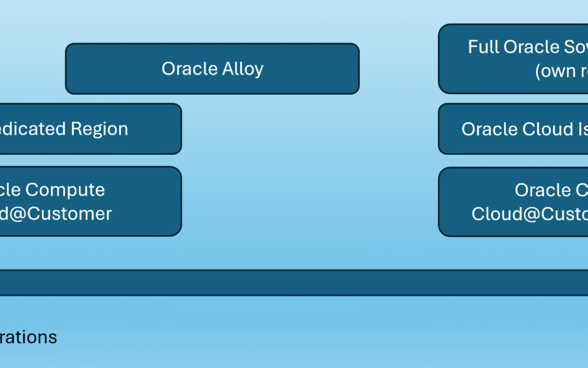Click the 'Oracle C' text above Cloud@Custo
588x368 pixels.
[551, 190]
